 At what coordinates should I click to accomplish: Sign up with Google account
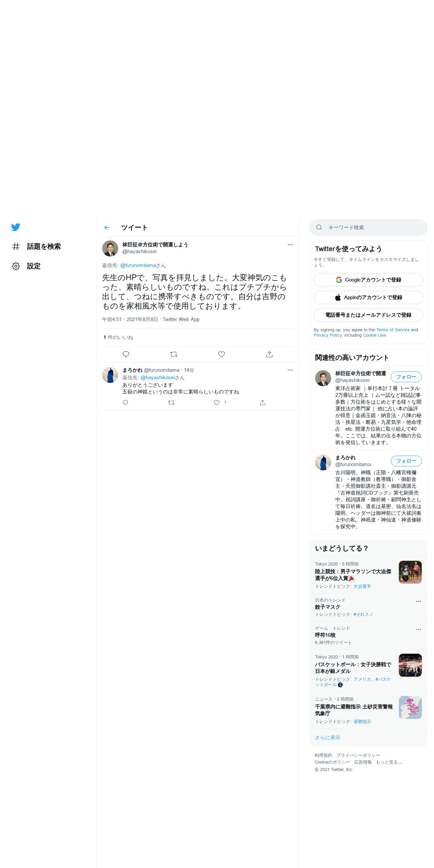[x=368, y=280]
